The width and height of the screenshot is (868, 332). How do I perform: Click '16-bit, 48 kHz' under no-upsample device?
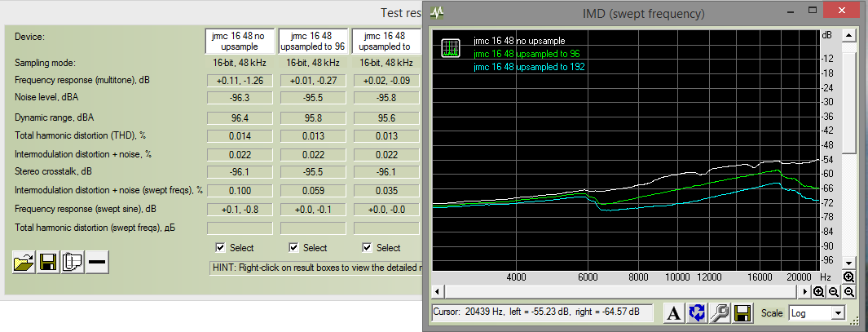240,63
